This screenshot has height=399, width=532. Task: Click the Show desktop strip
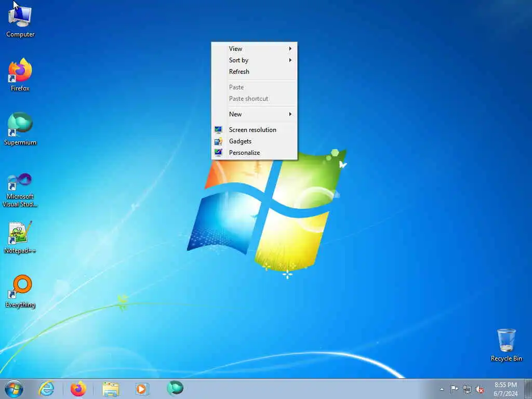[x=528, y=389]
